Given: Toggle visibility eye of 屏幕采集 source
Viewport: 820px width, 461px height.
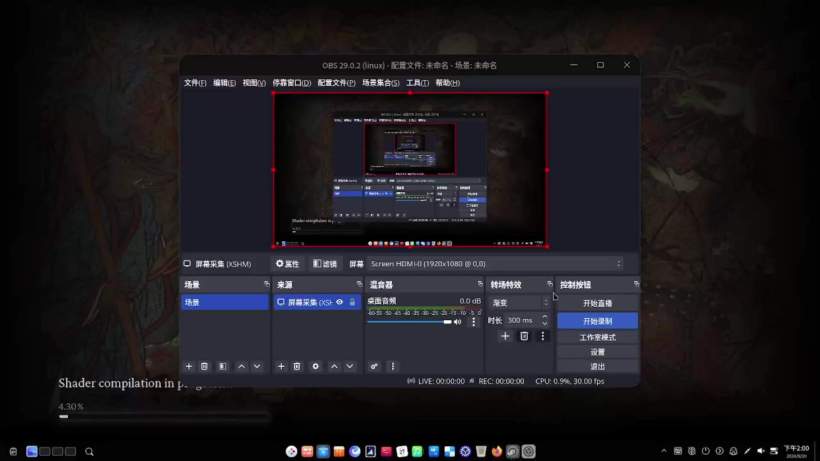Looking at the screenshot, I should click(339, 302).
